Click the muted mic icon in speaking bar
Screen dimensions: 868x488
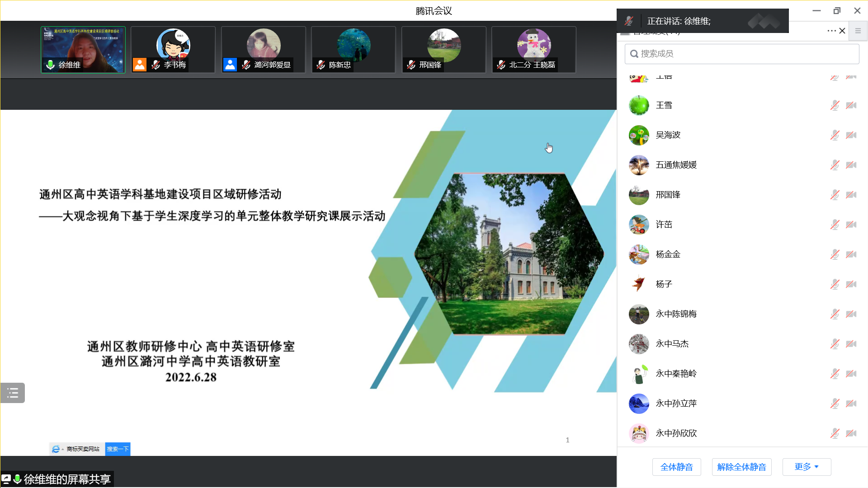point(629,21)
